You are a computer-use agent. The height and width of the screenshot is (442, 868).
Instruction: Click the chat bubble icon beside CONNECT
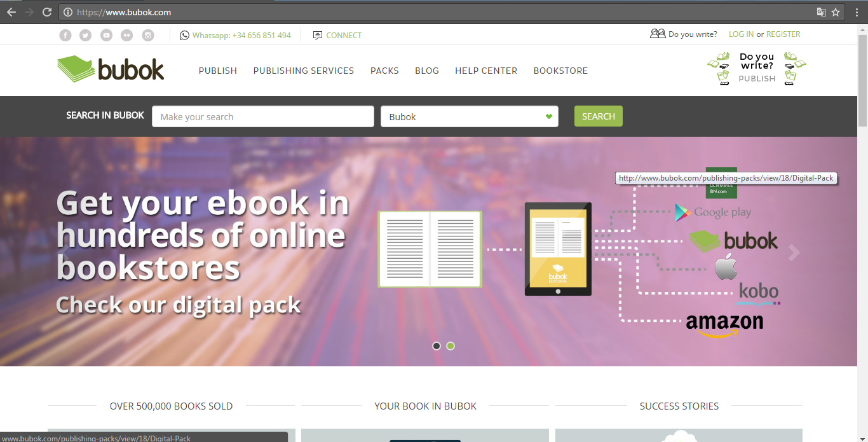[x=318, y=36]
